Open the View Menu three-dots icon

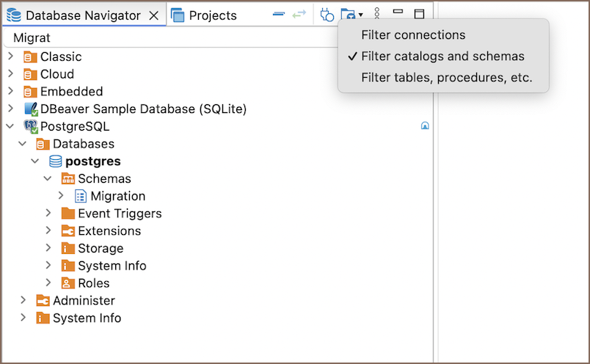pos(376,15)
